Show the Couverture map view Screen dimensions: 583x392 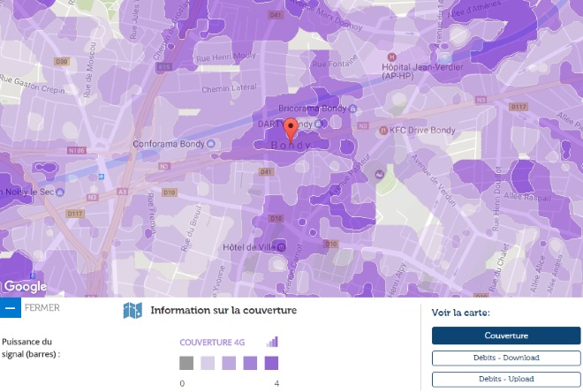(x=506, y=335)
